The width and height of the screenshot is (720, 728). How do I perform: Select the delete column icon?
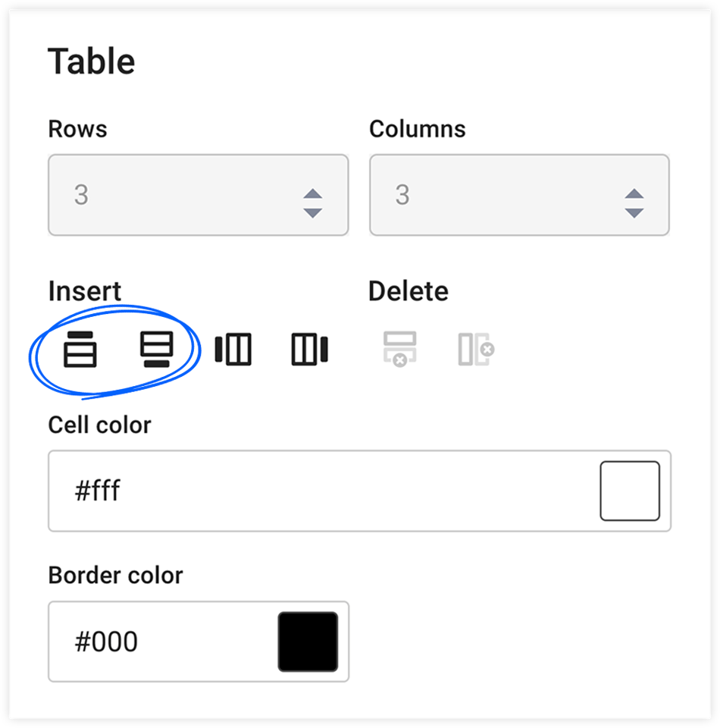[474, 350]
